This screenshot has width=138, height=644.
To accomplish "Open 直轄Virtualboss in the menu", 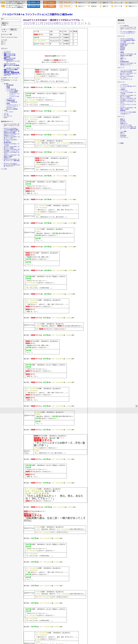I will click(9, 71).
